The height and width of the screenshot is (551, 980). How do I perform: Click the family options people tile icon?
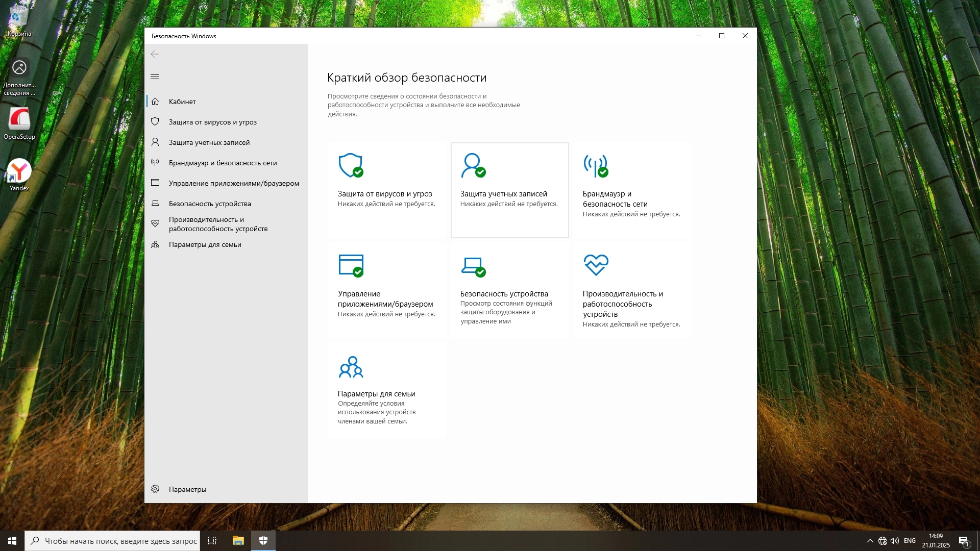click(x=351, y=367)
